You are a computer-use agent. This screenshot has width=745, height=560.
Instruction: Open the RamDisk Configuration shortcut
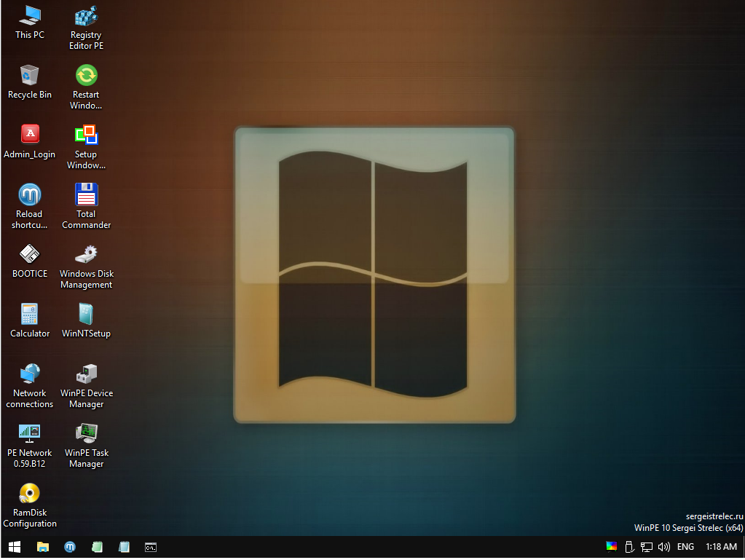click(29, 493)
